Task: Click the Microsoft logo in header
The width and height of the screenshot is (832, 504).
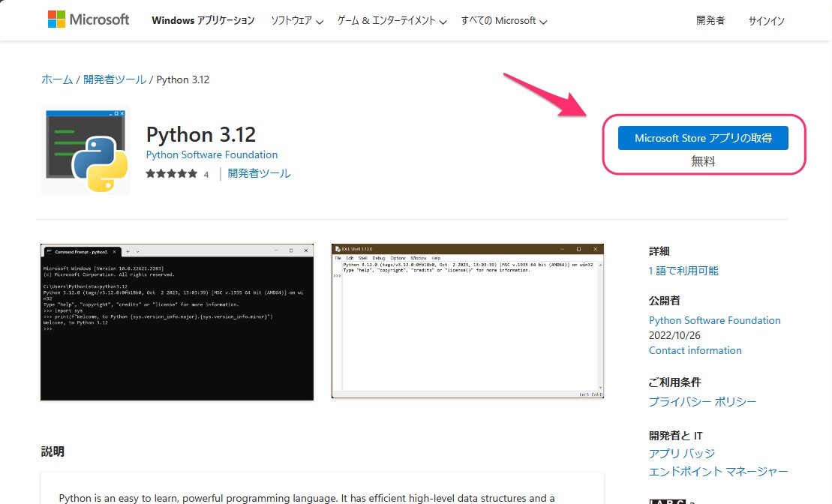Action: pos(88,19)
